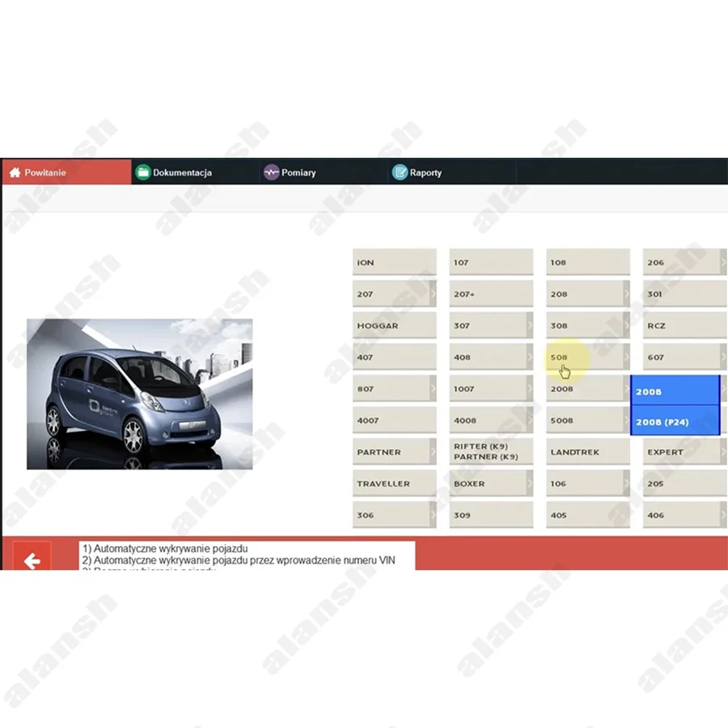The image size is (728, 728).
Task: Select the 107 model button
Action: (x=491, y=262)
